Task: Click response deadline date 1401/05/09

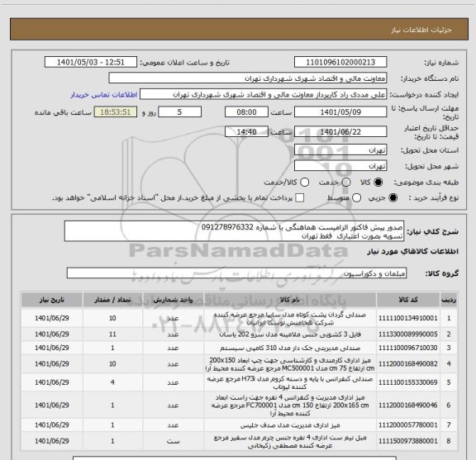Action: pyautogui.click(x=340, y=112)
